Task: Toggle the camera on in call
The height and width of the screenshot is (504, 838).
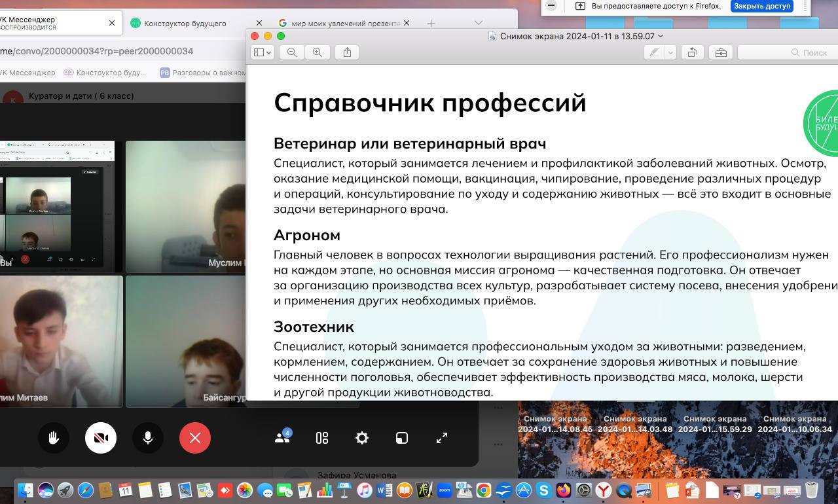Action: click(x=101, y=438)
